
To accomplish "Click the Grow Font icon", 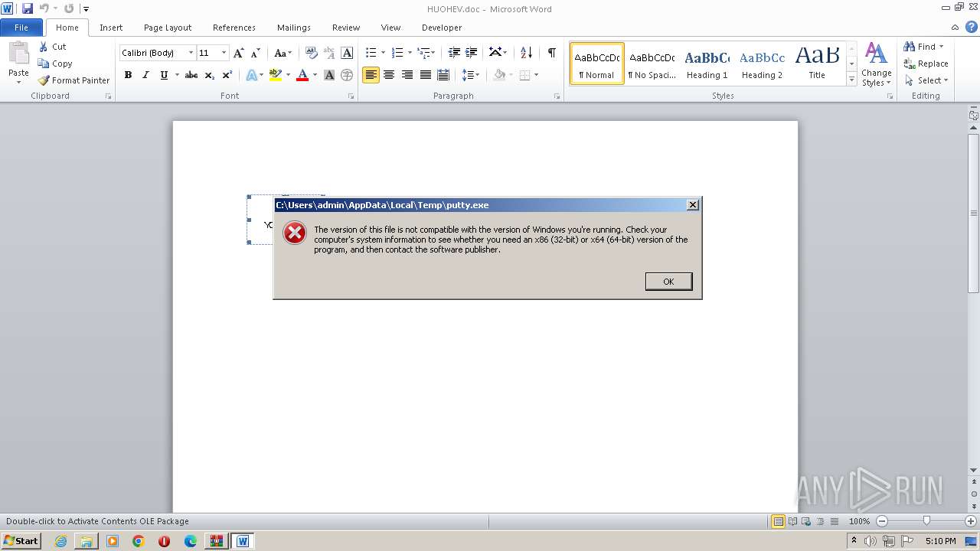I will point(239,53).
